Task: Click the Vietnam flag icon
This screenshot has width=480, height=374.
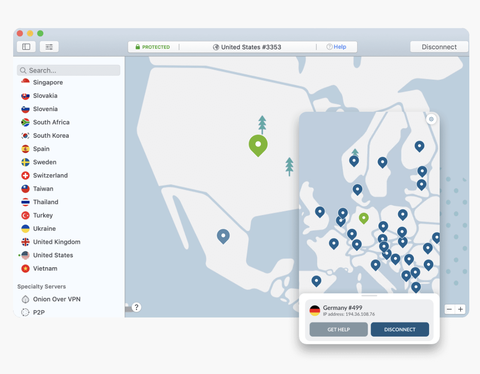Action: pyautogui.click(x=25, y=269)
